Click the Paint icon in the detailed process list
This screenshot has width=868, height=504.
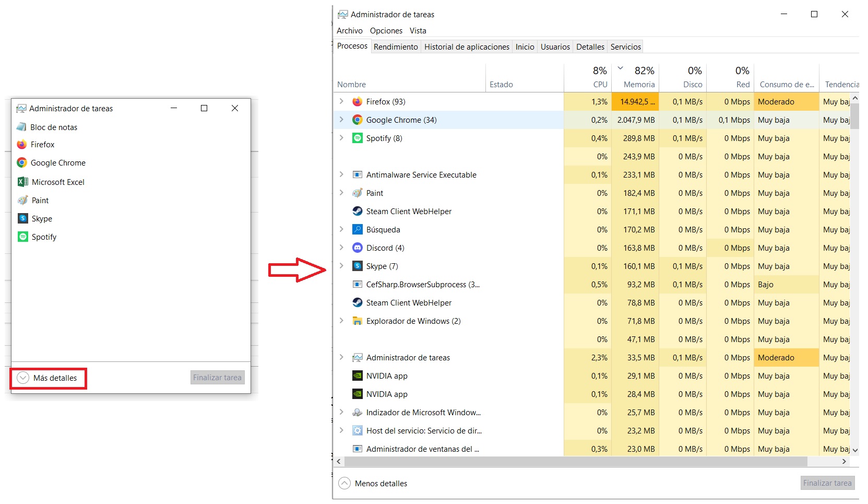click(358, 193)
